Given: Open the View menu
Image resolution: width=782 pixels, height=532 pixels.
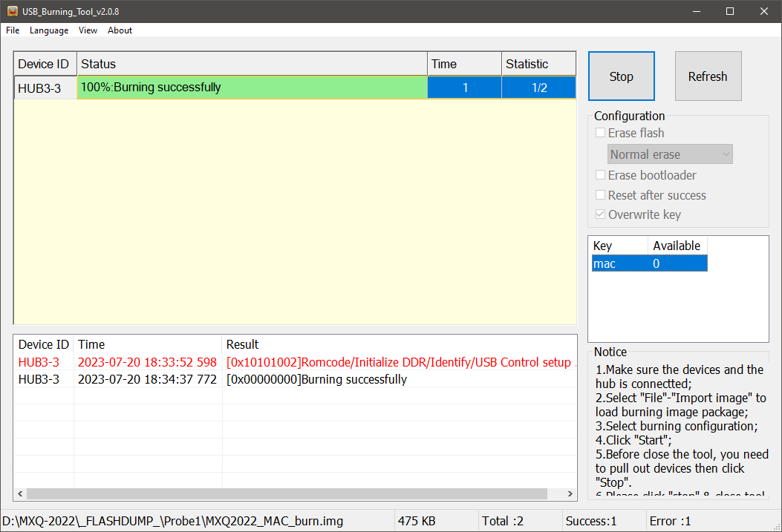Looking at the screenshot, I should point(88,30).
